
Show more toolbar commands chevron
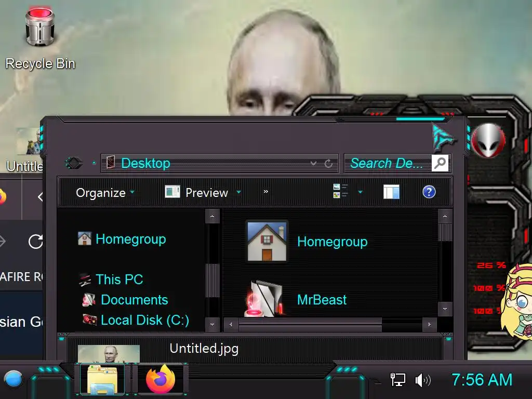click(x=265, y=192)
